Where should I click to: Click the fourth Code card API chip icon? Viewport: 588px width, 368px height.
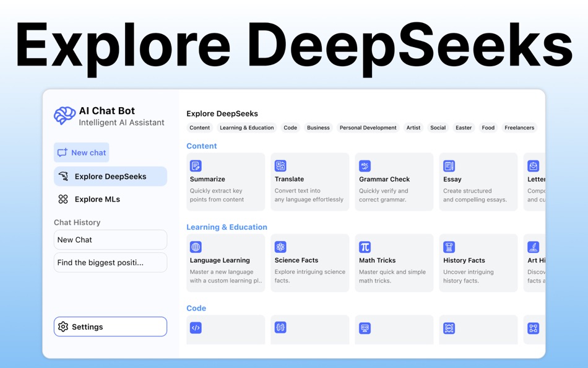click(x=449, y=328)
